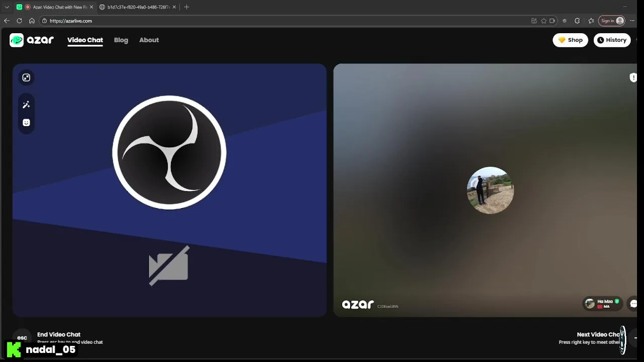Open browser settings and more menu
Screen dimensions: 644x362
click(632, 21)
